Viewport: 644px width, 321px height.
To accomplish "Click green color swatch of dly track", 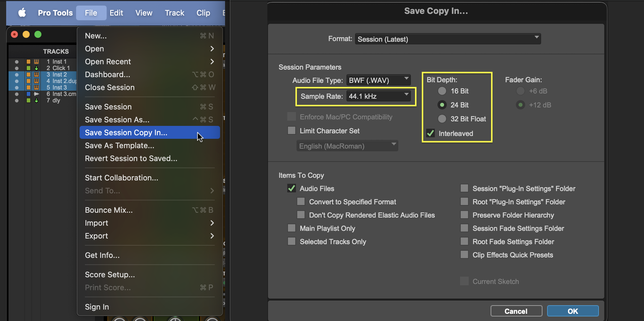I will (28, 100).
